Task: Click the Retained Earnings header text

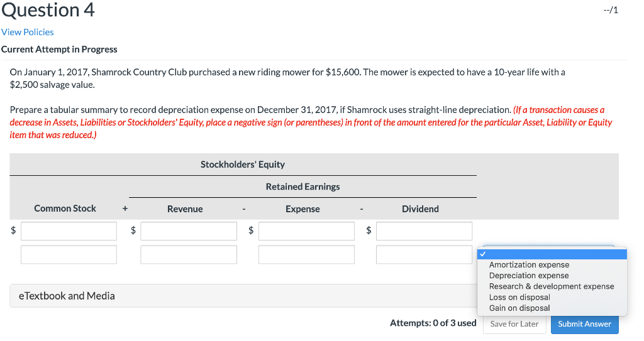Action: pyautogui.click(x=303, y=187)
